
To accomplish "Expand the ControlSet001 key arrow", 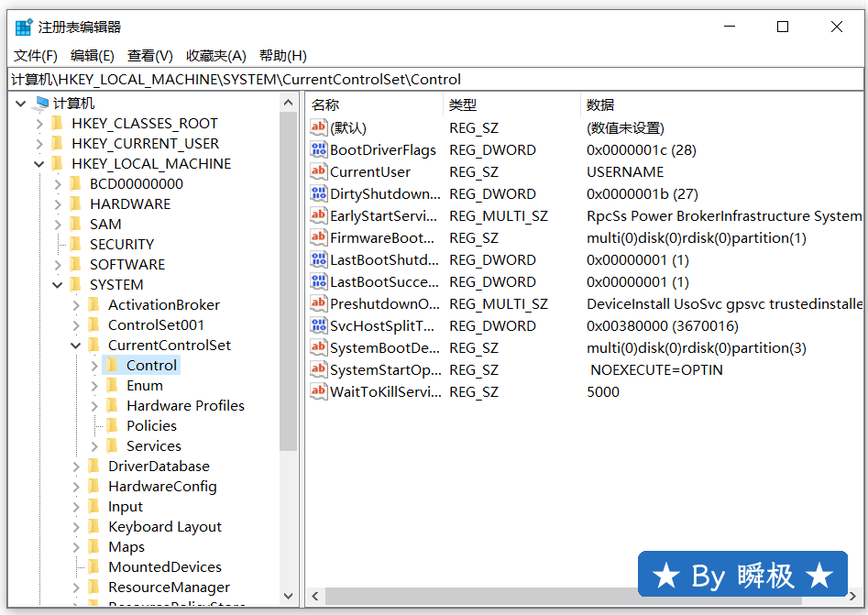I will (76, 325).
